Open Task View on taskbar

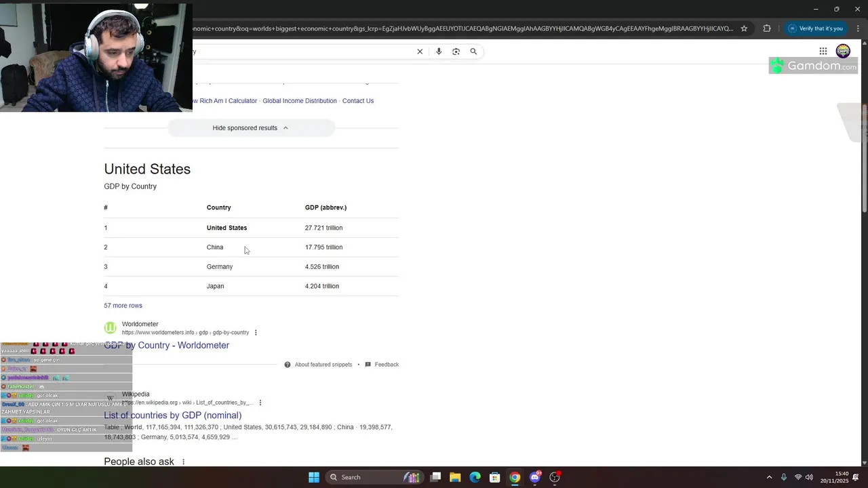(x=435, y=477)
